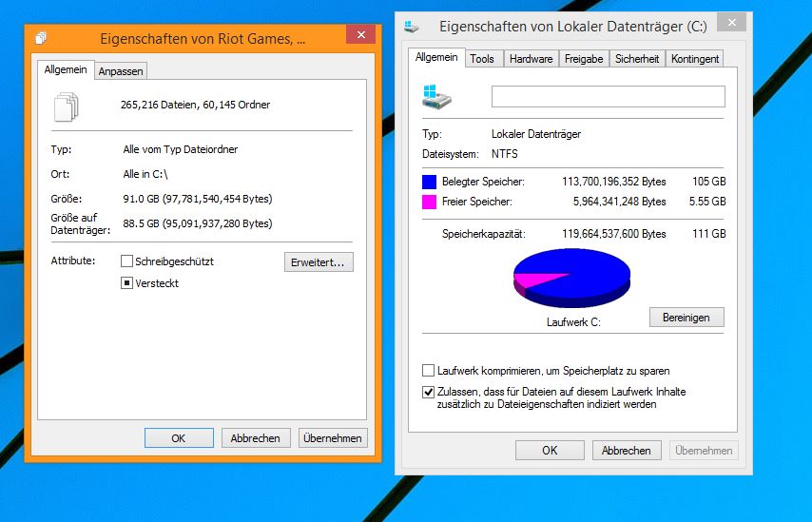This screenshot has height=522, width=812.
Task: Click the text 'Alle vom Typ Dateiordner'
Action: [x=181, y=149]
